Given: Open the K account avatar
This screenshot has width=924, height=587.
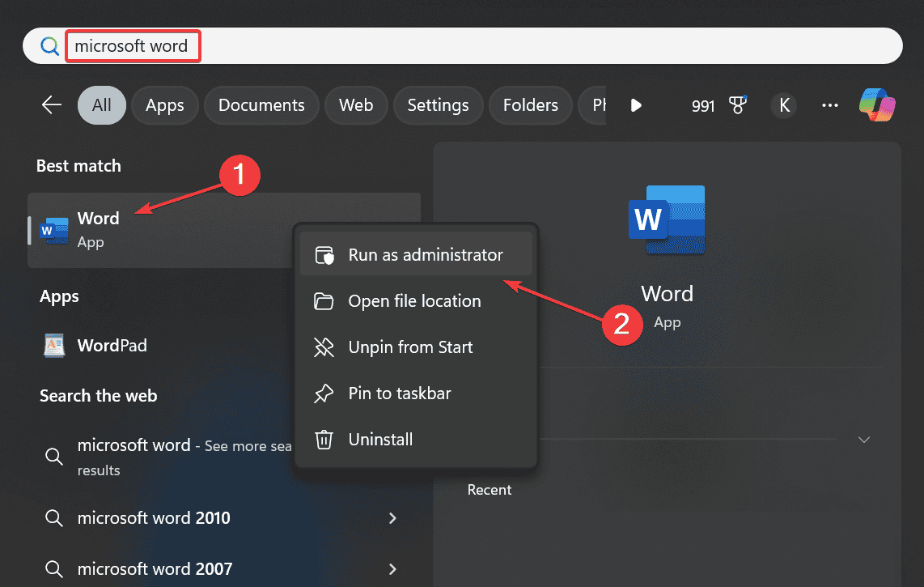Looking at the screenshot, I should pos(784,105).
